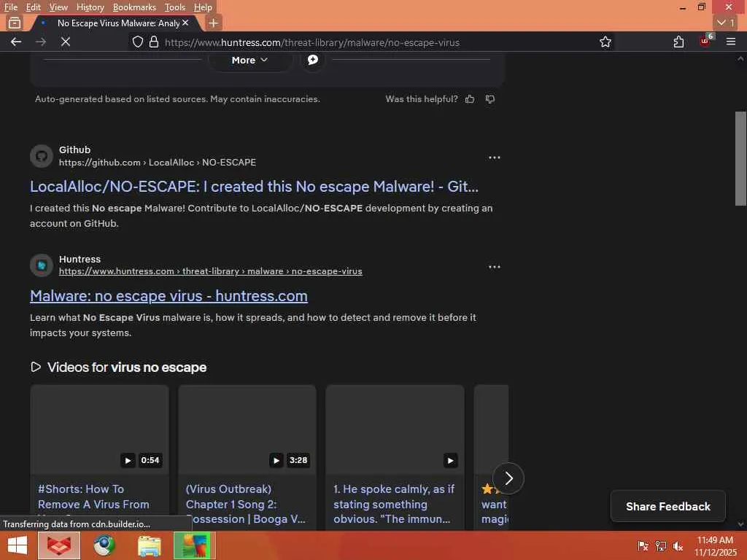
Task: Open Firefox View recent browsing button
Action: click(15, 23)
